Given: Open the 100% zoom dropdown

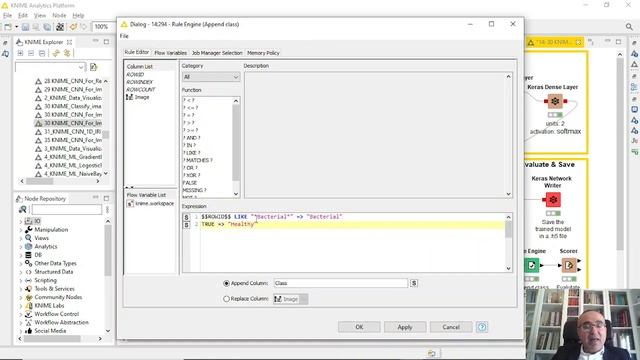Looking at the screenshot, I should click(x=103, y=27).
